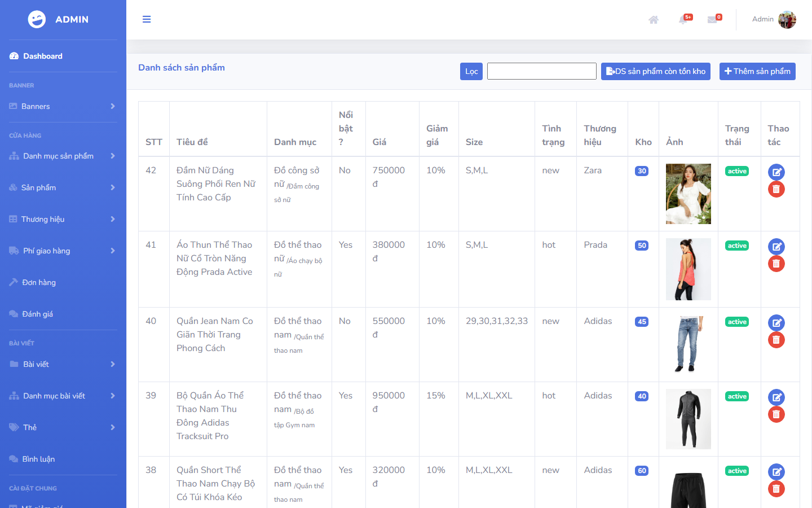Click active status badge for product 40

tap(737, 322)
